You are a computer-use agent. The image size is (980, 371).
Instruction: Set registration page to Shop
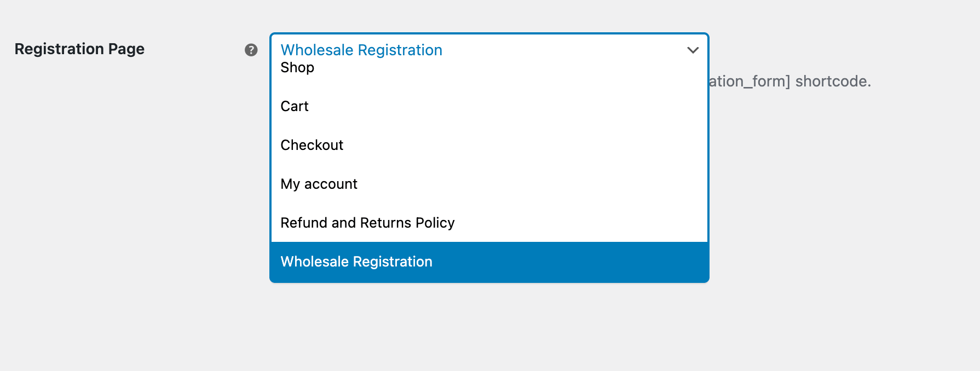click(297, 68)
